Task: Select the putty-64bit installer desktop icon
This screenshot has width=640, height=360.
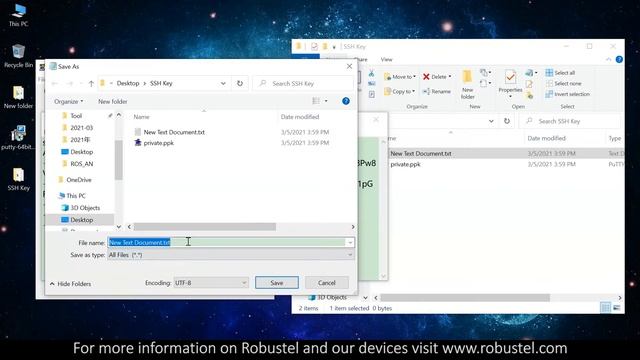Action: tap(18, 138)
